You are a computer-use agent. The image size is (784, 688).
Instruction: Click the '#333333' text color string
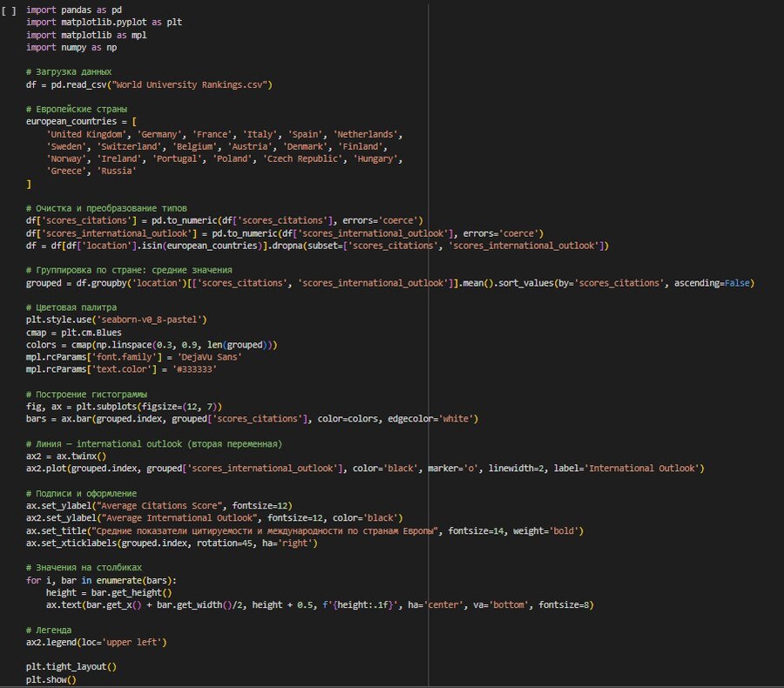pyautogui.click(x=194, y=369)
